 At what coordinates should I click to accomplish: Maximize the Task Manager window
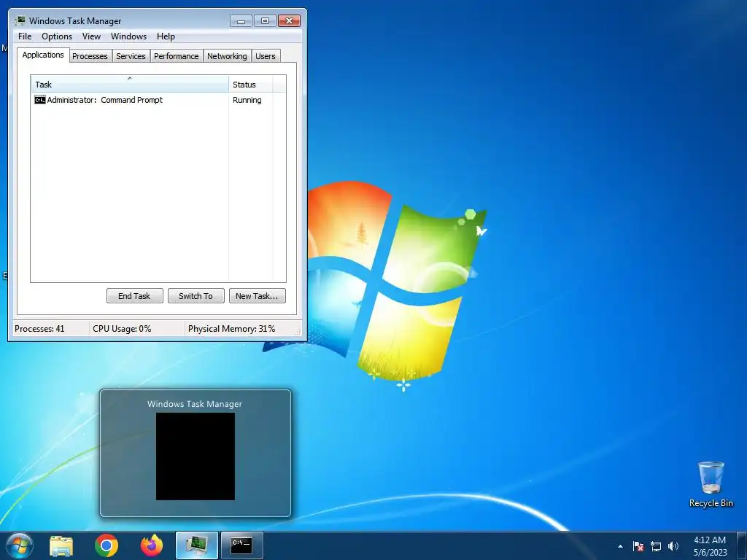pos(265,21)
